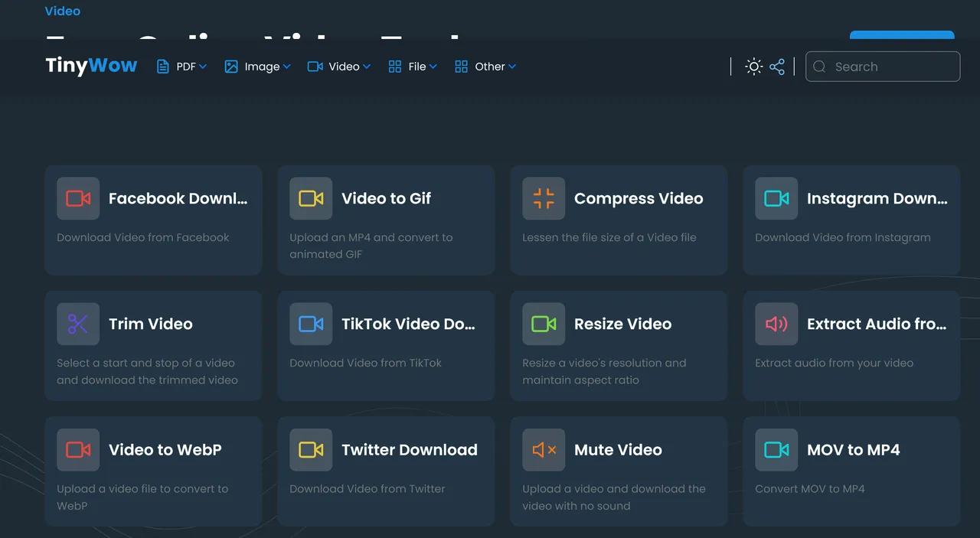The height and width of the screenshot is (538, 980).
Task: Click 'Lessen the file size of a Video file'
Action: point(609,237)
